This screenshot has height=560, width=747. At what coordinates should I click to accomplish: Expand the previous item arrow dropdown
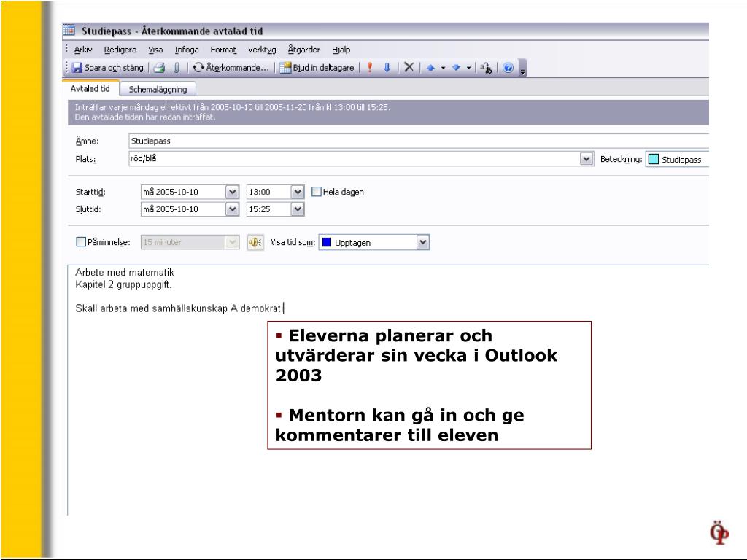tap(443, 68)
